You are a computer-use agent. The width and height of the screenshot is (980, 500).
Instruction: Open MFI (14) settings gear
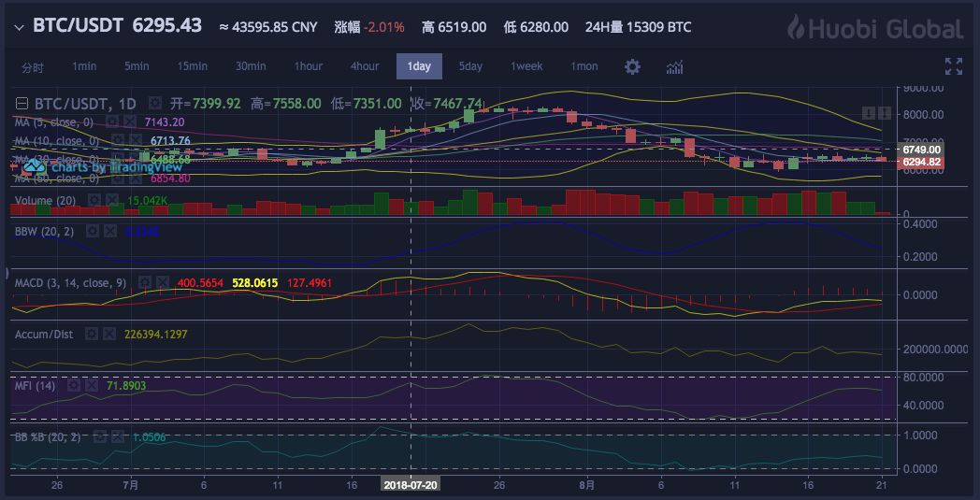point(74,385)
